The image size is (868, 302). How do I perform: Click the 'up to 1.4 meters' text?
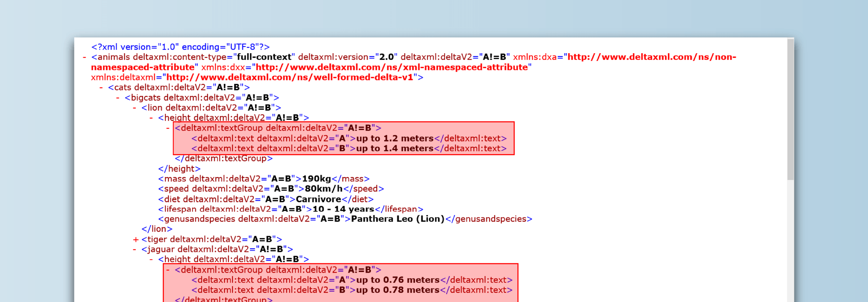[395, 149]
